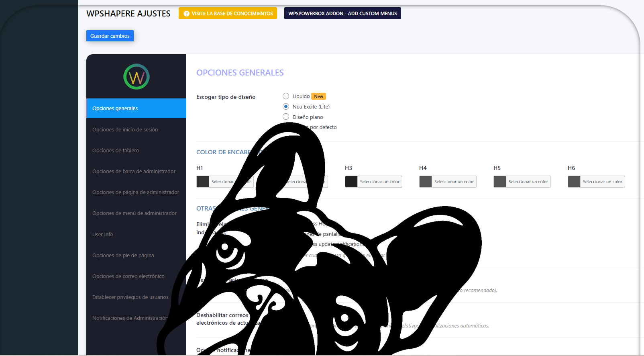This screenshot has width=644, height=356.
Task: Open Opciones de barra de administrador
Action: 134,172
